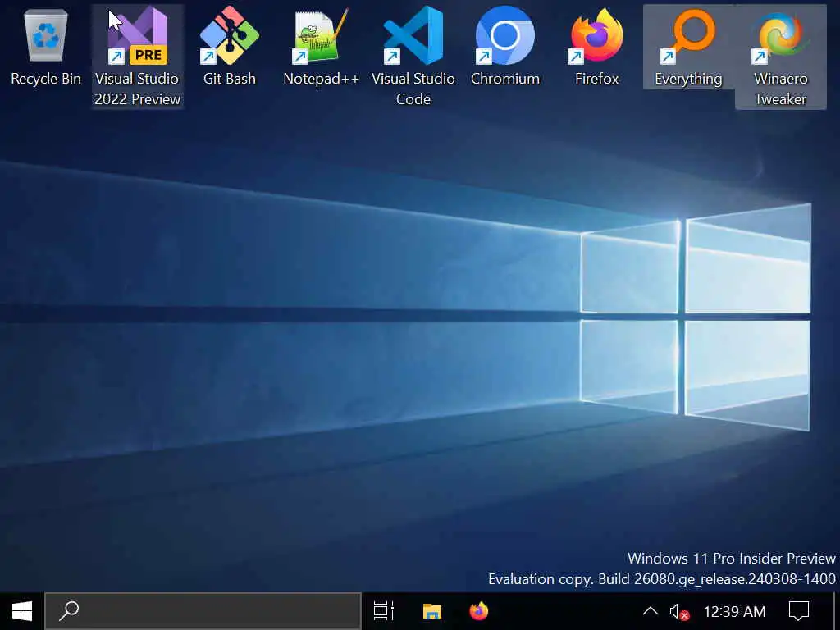Select the Visual Studio Code shortcut
The image size is (840, 630).
tap(413, 57)
